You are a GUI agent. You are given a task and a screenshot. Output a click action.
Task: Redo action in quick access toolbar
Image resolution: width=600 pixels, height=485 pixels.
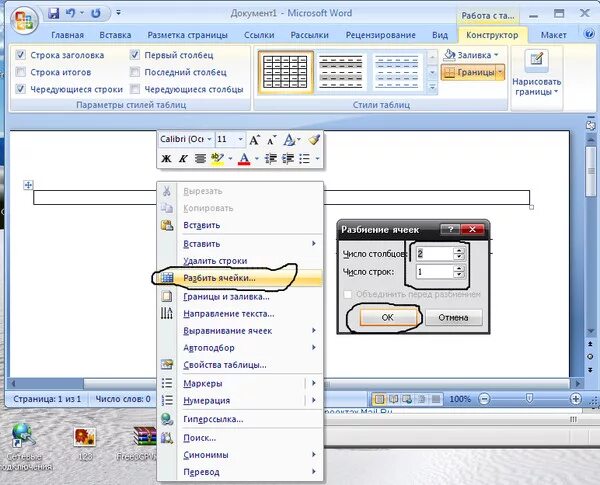click(x=96, y=13)
